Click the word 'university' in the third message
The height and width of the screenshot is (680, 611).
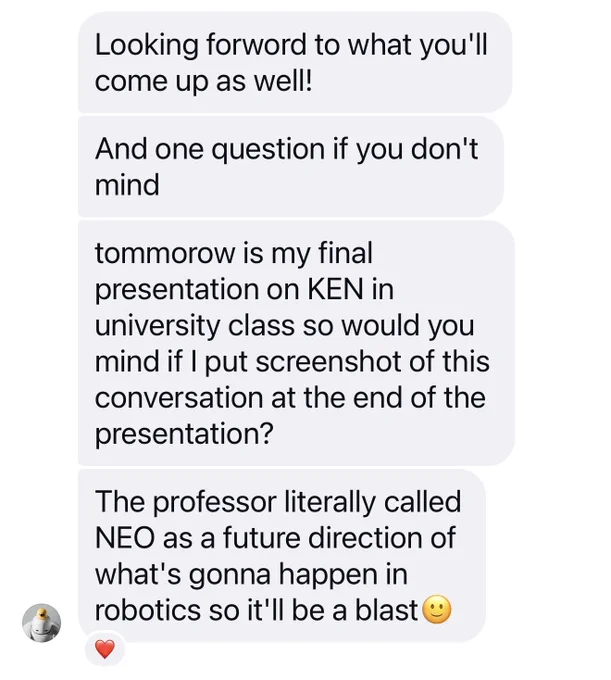click(x=157, y=326)
